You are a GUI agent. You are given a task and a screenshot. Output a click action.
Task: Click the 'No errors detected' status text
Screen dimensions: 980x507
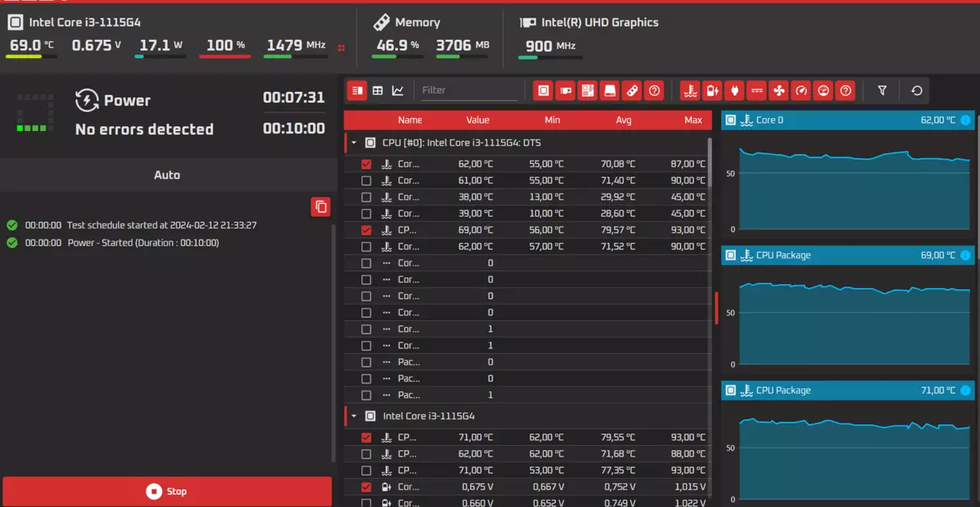pos(144,129)
